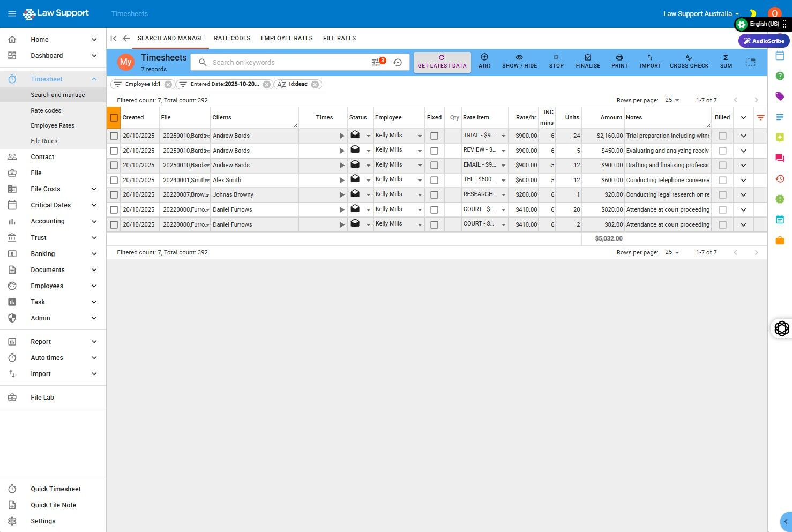Toggle dark mode moon icon
The width and height of the screenshot is (792, 532).
(753, 13)
